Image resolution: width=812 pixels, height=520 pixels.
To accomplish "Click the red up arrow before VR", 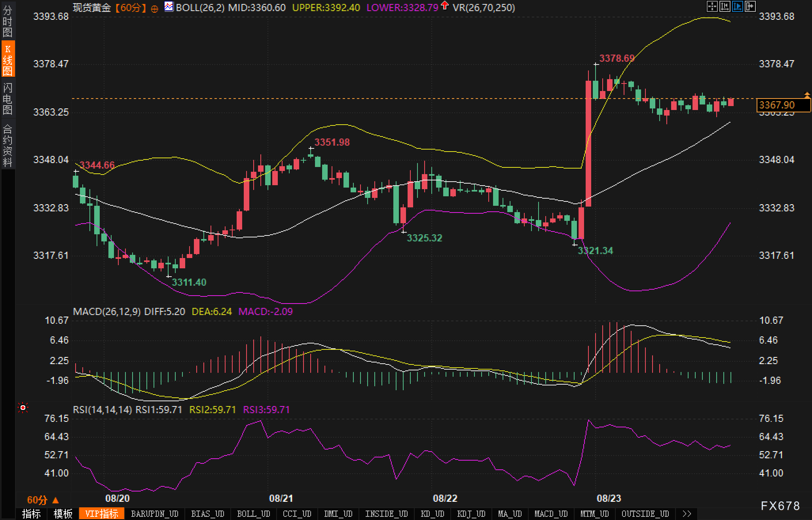I will click(x=445, y=6).
